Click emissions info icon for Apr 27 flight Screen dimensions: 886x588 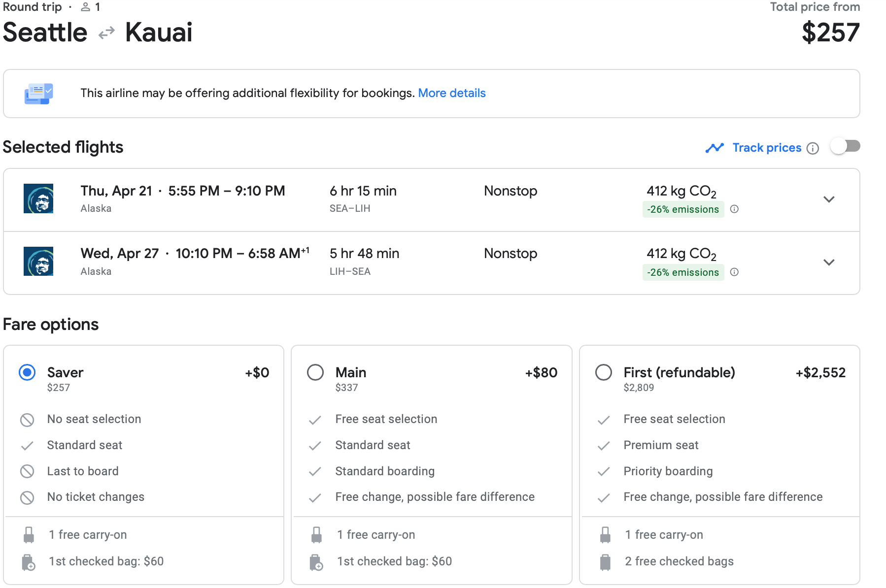[x=734, y=272]
